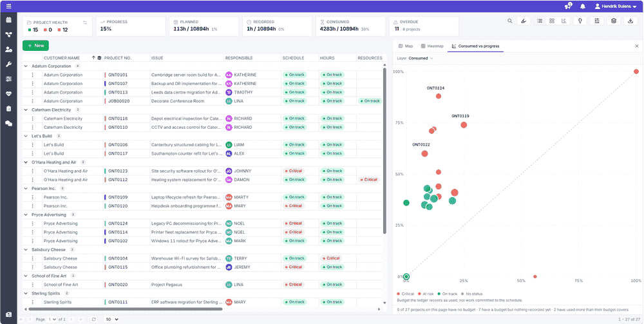This screenshot has height=324, width=644.
Task: Open the help desk icon at the sidebar bottom
Action: [x=8, y=314]
